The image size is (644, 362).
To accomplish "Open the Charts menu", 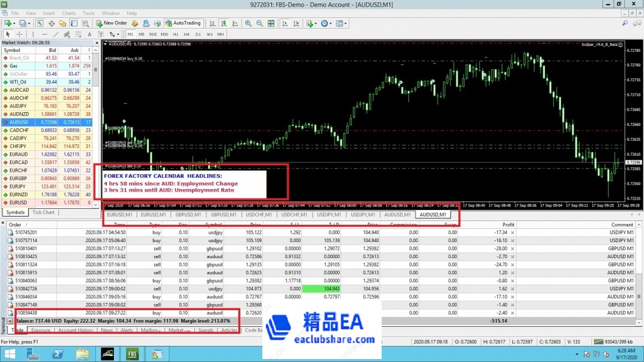I will pos(69,13).
